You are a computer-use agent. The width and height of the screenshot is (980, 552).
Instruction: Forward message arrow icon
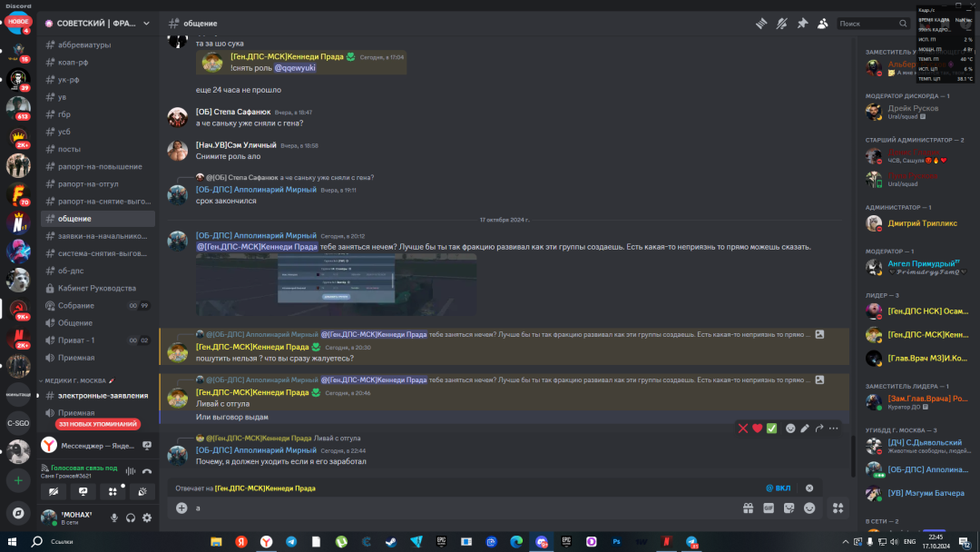(819, 429)
